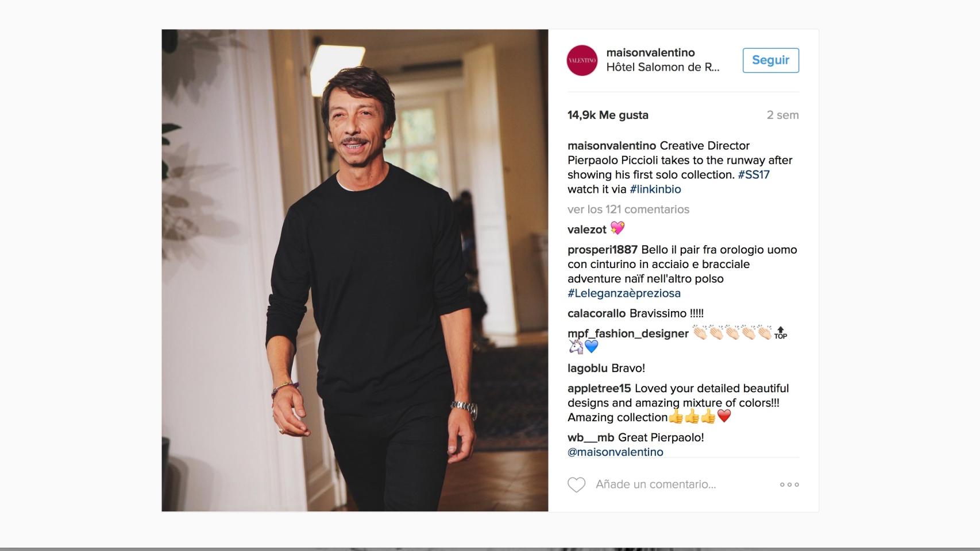
Task: Click the 14,9k Me gusta count
Action: 608,115
